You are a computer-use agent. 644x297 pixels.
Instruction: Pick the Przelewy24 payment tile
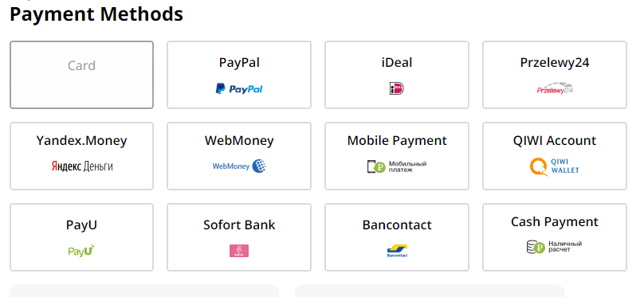tap(555, 75)
